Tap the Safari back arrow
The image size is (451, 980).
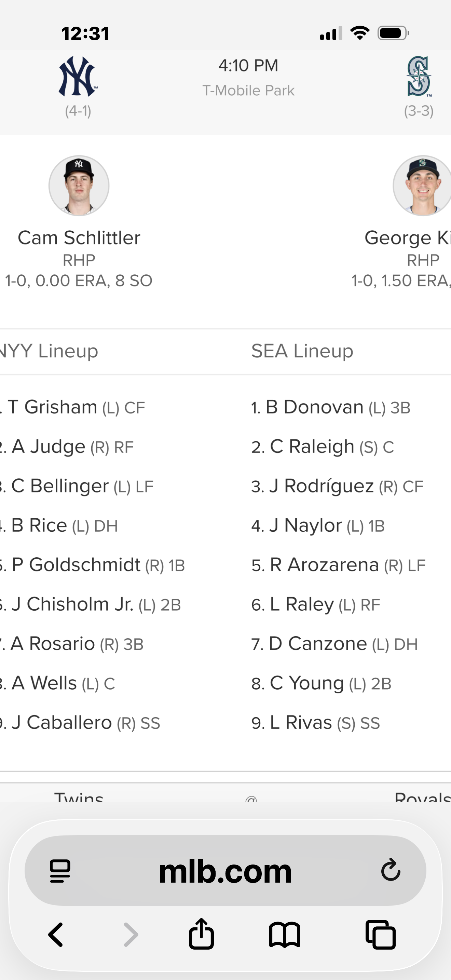56,934
